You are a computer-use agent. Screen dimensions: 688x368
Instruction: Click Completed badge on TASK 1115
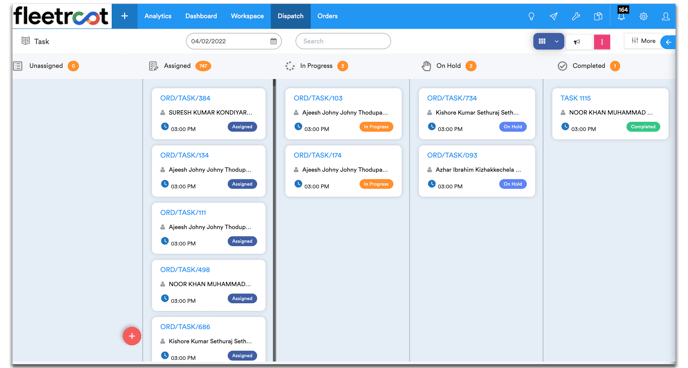point(643,127)
